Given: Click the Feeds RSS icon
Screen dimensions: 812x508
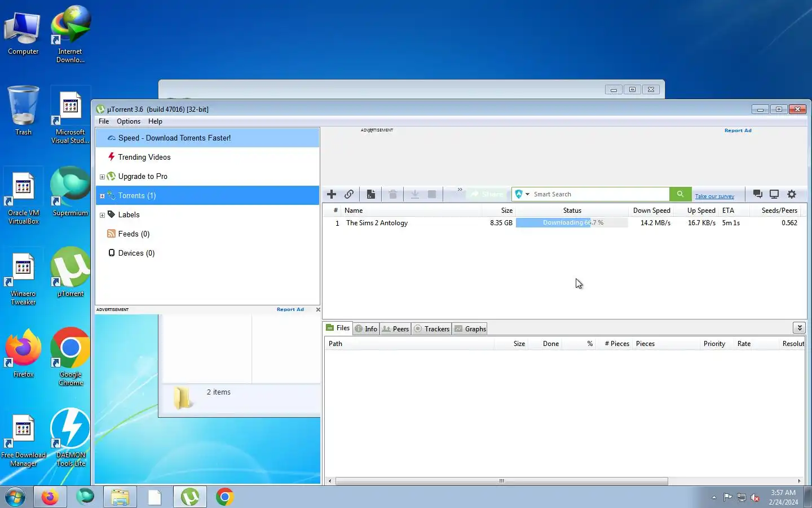Looking at the screenshot, I should pos(111,234).
